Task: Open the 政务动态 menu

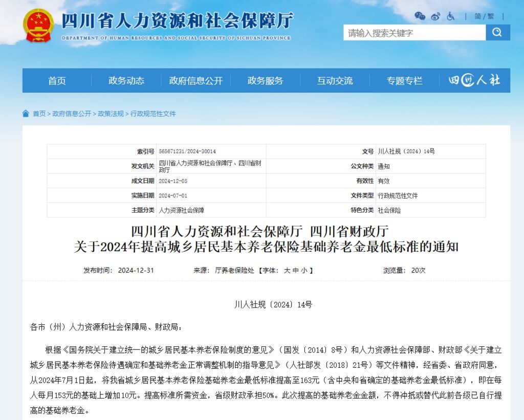Action: 126,80
